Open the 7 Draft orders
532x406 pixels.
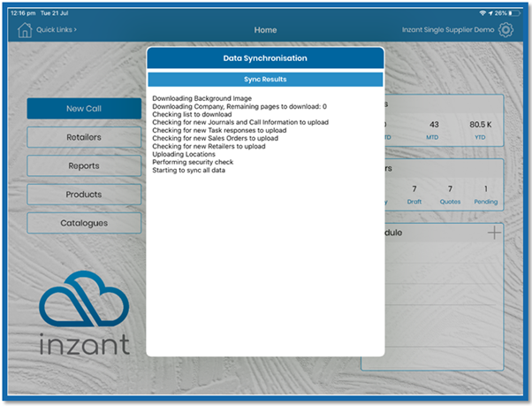tap(414, 195)
